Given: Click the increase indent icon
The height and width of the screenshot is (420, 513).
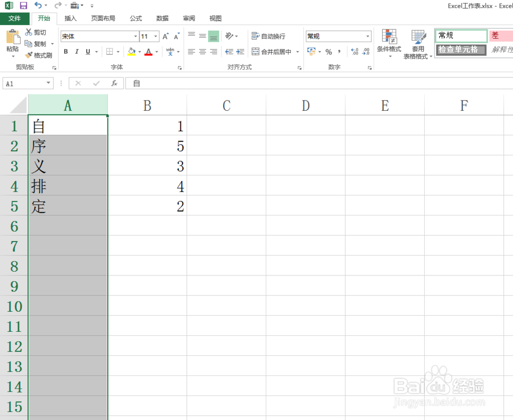Looking at the screenshot, I should click(x=241, y=52).
